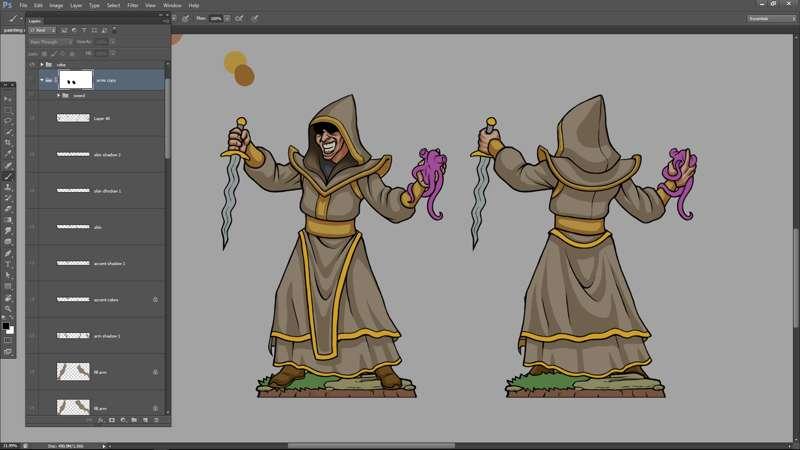
Task: Toggle visibility of skin shadow 2 layer
Action: pos(33,154)
